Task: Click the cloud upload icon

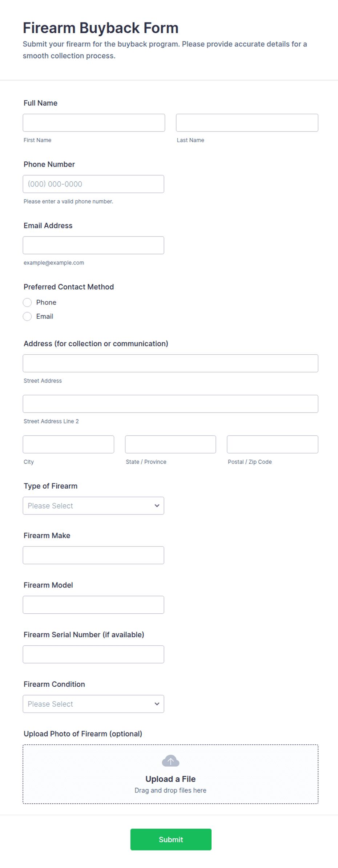Action: [170, 760]
